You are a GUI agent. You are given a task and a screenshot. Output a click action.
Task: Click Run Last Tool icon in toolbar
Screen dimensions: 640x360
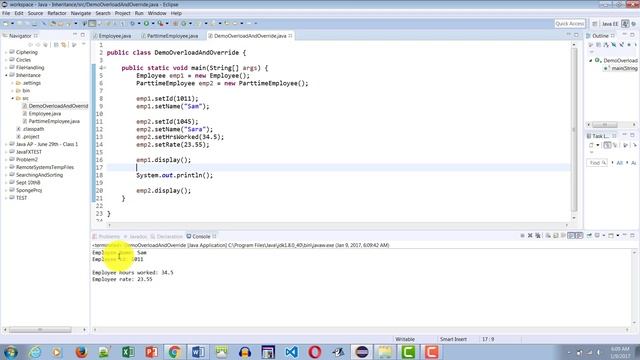point(160,24)
